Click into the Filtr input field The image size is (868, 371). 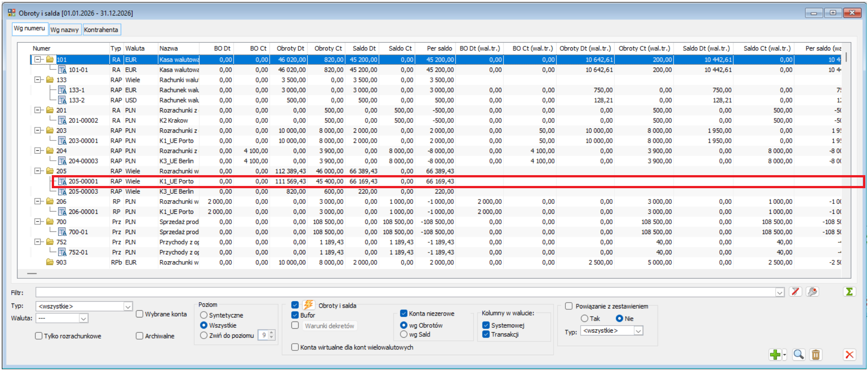coord(405,292)
